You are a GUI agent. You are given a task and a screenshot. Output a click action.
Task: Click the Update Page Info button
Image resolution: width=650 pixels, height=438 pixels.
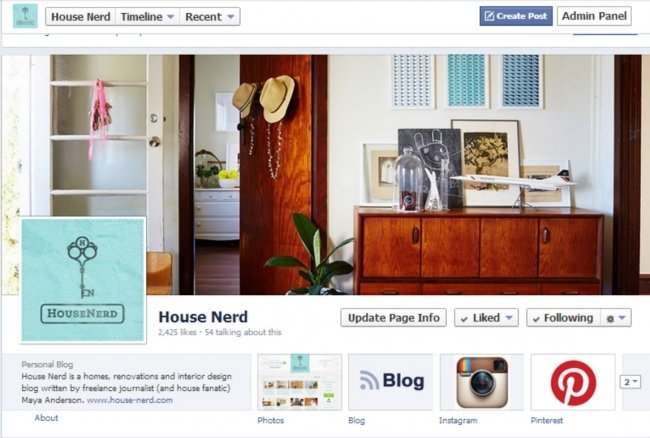393,318
